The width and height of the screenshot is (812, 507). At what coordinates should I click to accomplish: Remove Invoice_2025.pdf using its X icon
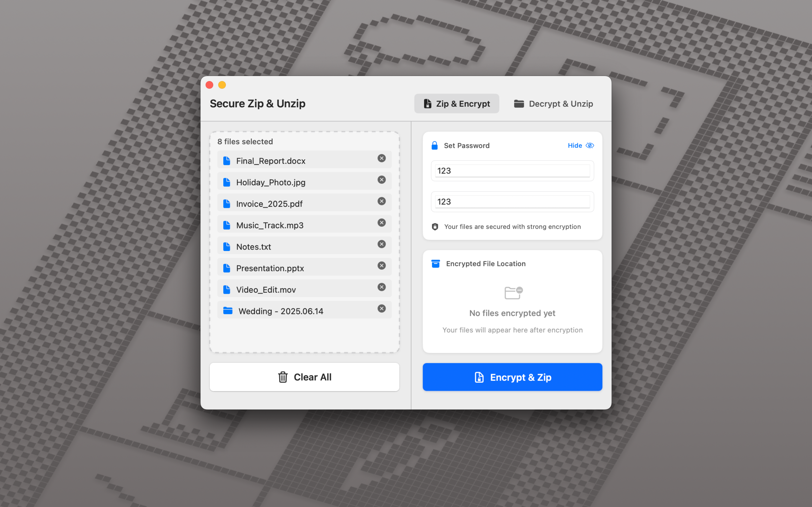click(x=381, y=201)
